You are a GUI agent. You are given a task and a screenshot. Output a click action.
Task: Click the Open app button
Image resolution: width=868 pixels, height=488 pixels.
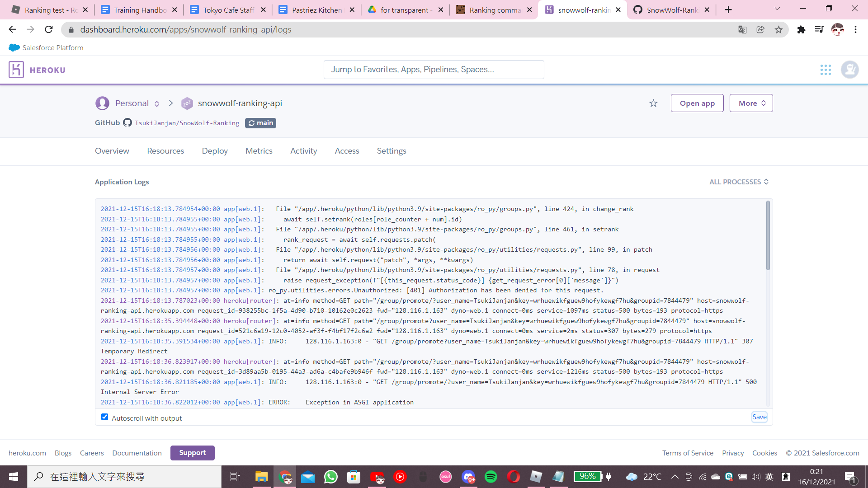point(697,103)
